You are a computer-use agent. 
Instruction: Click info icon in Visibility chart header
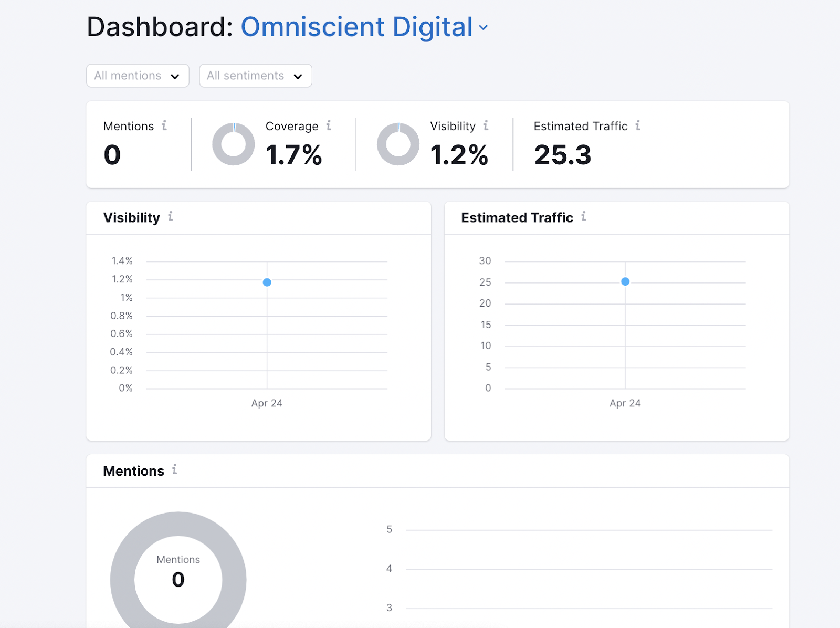pyautogui.click(x=171, y=216)
